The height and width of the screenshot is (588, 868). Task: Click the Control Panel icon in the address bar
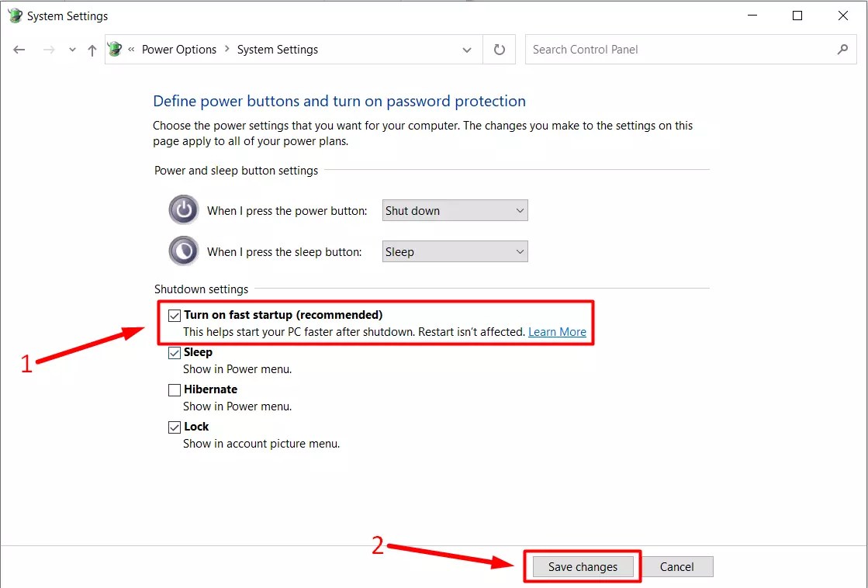(114, 49)
